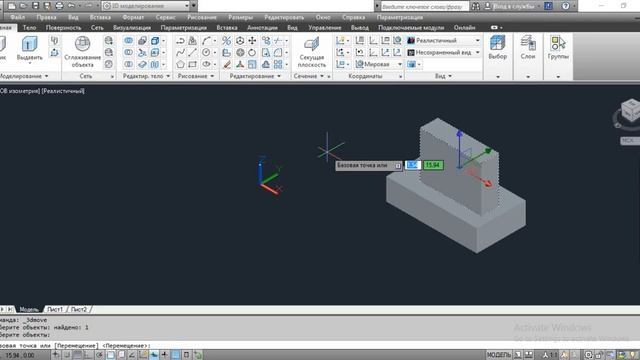Switch to the Модель tab
The height and width of the screenshot is (360, 640).
point(29,309)
